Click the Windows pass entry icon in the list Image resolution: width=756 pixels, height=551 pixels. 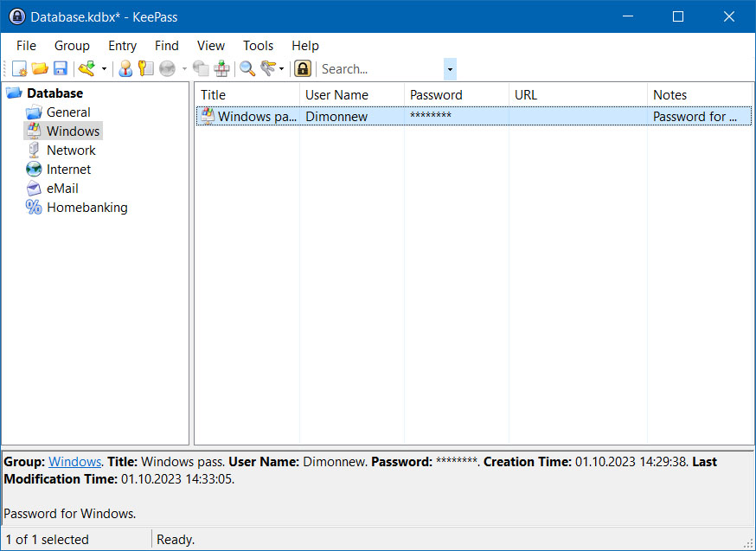208,116
